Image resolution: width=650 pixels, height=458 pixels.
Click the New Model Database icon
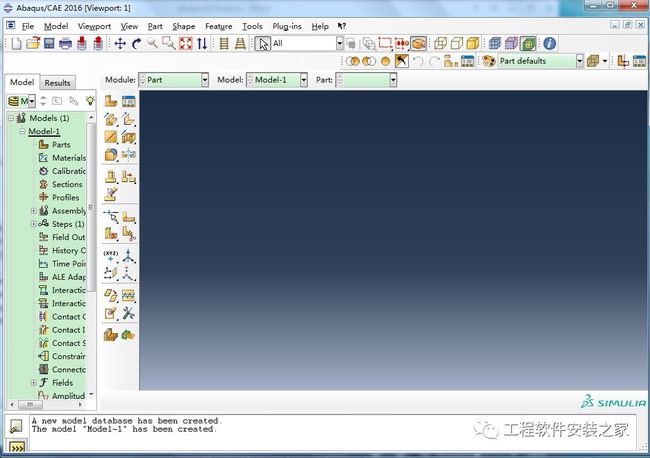click(x=16, y=43)
